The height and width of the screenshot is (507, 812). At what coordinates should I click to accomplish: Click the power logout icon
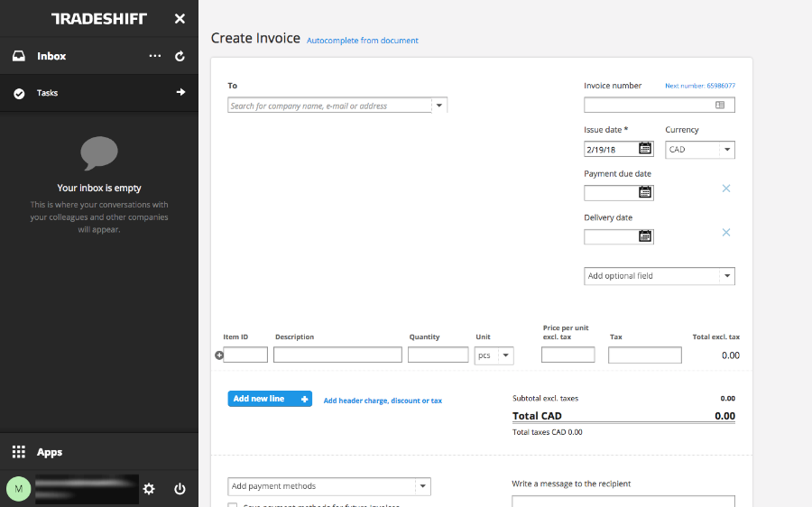[x=180, y=488]
